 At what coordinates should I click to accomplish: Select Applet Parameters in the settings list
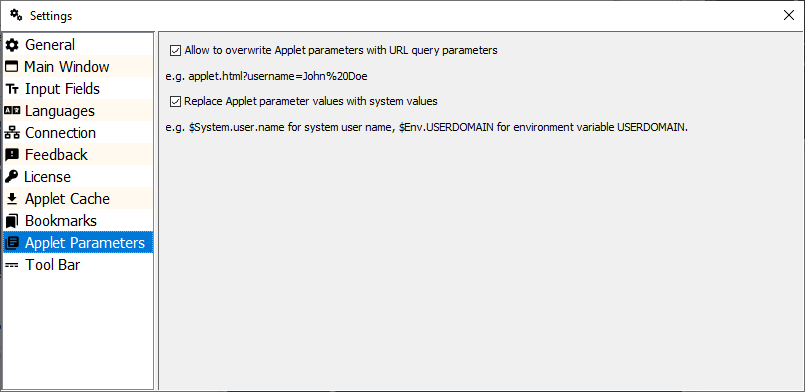(78, 243)
